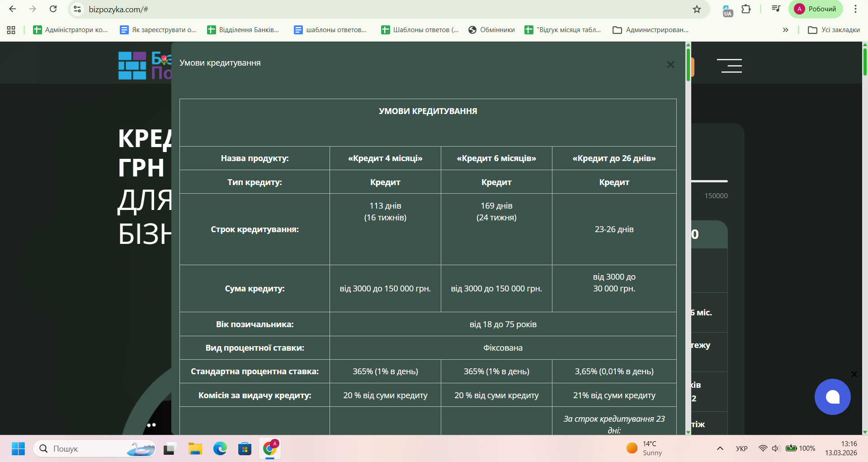Open Chrome three-dot menu

click(855, 9)
